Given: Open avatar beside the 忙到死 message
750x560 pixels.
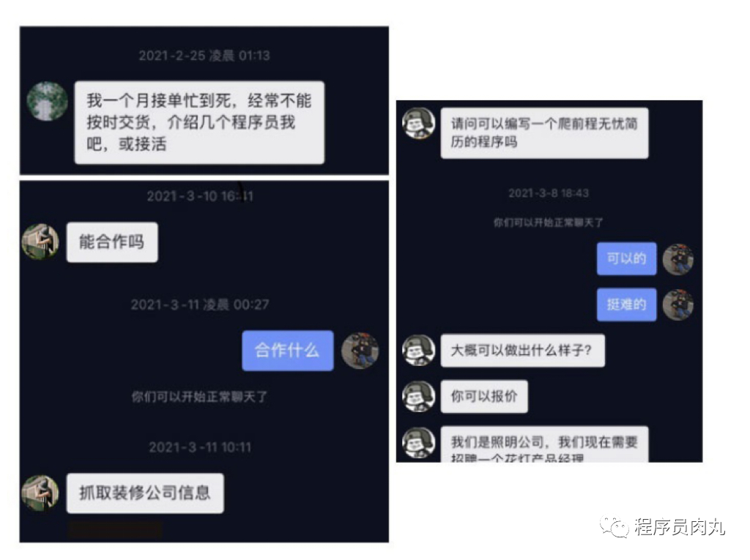Looking at the screenshot, I should click(x=48, y=101).
